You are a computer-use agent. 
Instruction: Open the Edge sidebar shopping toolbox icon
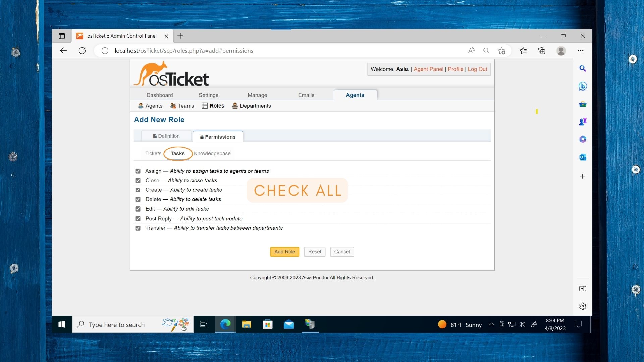(x=583, y=104)
